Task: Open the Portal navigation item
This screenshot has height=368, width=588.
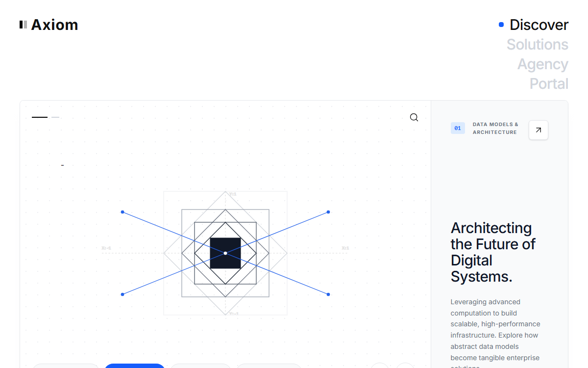Action: coord(549,83)
